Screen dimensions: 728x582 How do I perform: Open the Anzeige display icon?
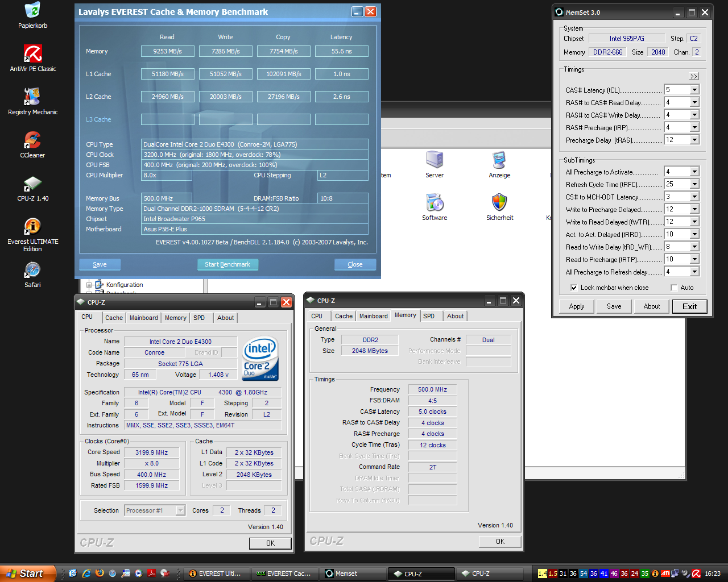click(499, 164)
